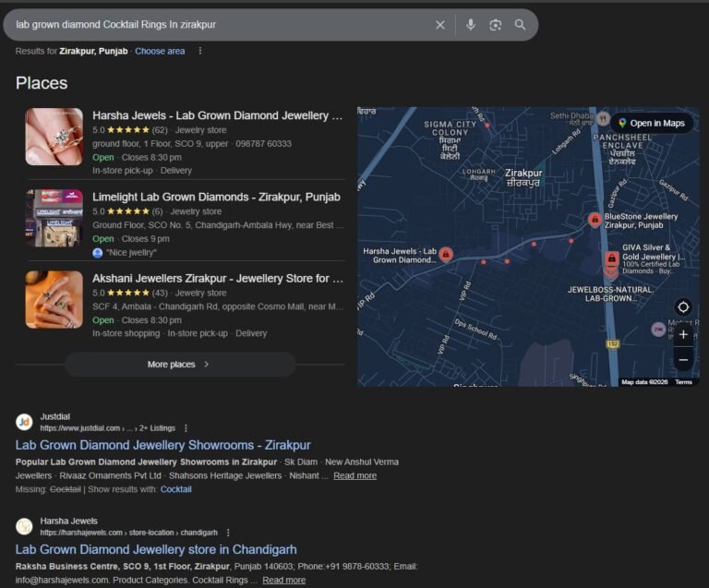This screenshot has height=588, width=709.
Task: View Akshani Jewellers hand photo thumbnail
Action: click(x=54, y=299)
